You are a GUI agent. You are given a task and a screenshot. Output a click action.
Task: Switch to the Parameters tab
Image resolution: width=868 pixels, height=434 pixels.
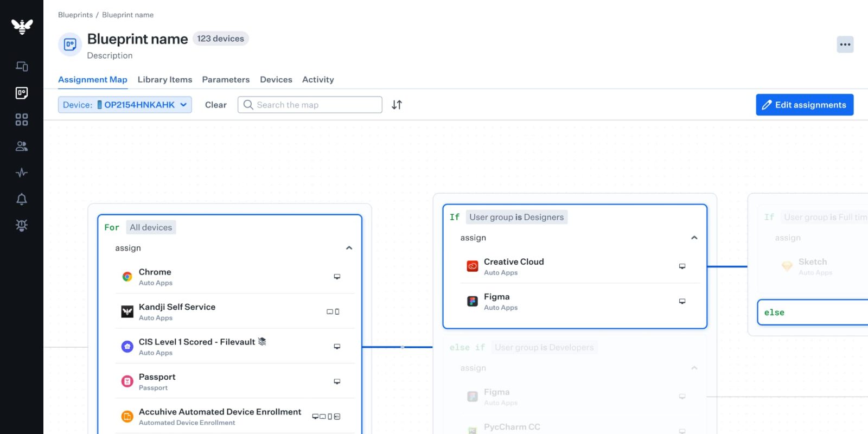[226, 80]
